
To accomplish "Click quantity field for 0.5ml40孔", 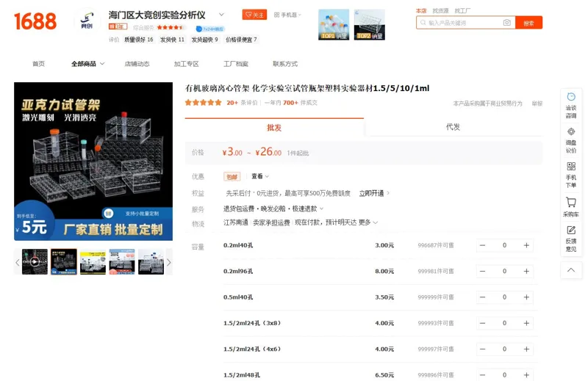I will click(x=504, y=297).
